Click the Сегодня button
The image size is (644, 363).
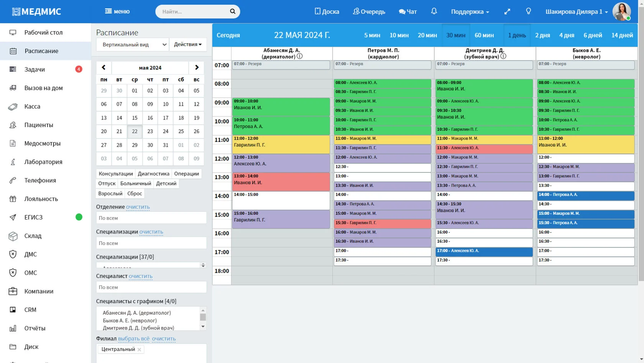tap(228, 35)
